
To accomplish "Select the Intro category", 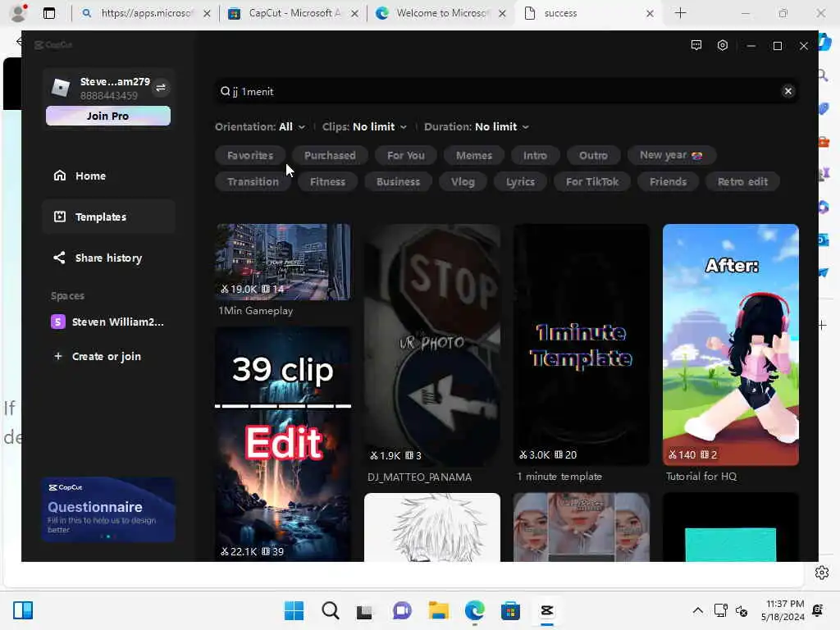I will [x=535, y=155].
